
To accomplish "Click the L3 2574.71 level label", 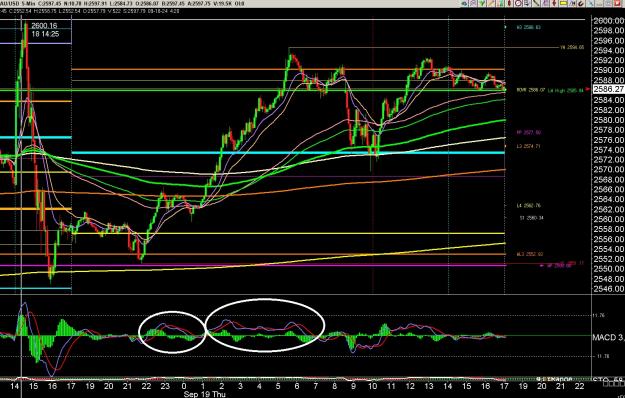I will point(529,147).
